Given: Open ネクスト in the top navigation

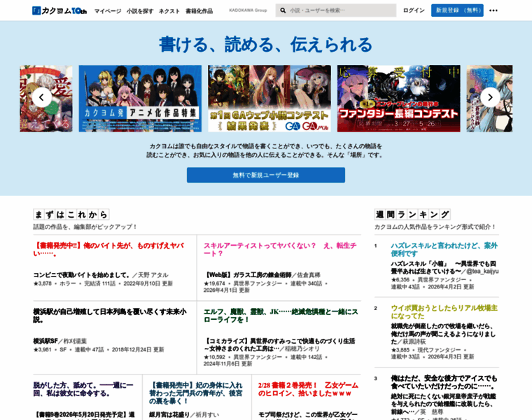Looking at the screenshot, I should (x=169, y=11).
